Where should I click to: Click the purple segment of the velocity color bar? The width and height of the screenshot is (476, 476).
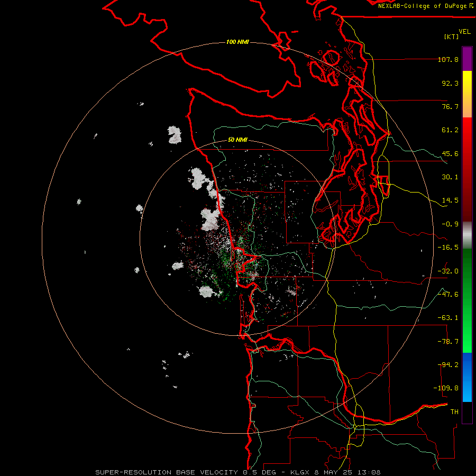[467, 59]
